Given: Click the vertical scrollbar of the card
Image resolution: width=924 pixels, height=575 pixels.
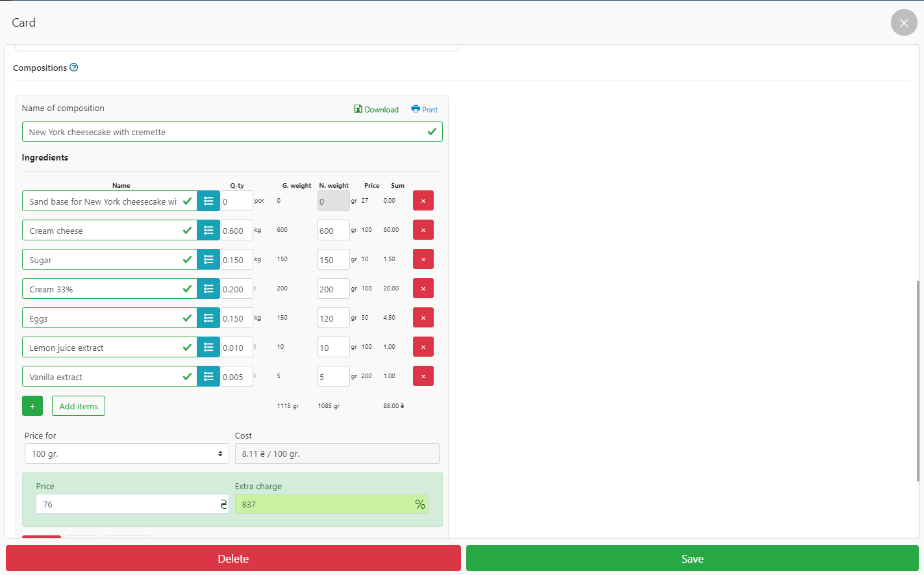Looking at the screenshot, I should (918, 380).
